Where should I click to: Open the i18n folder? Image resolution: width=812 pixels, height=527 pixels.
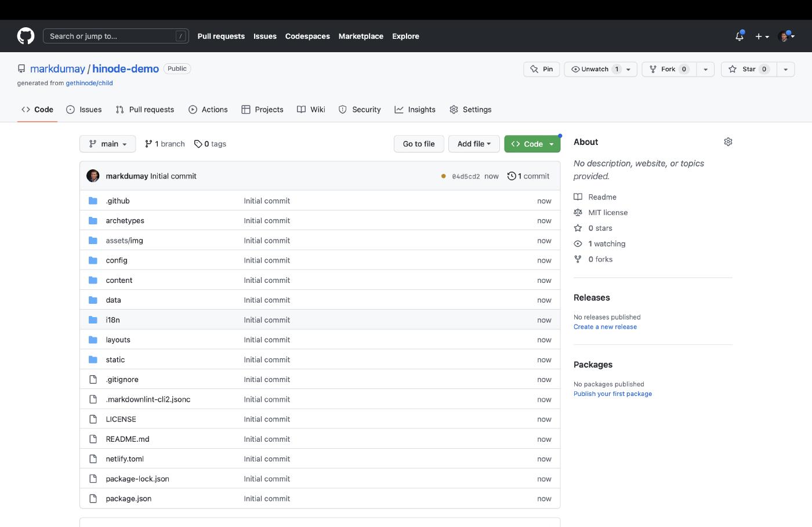pos(113,320)
